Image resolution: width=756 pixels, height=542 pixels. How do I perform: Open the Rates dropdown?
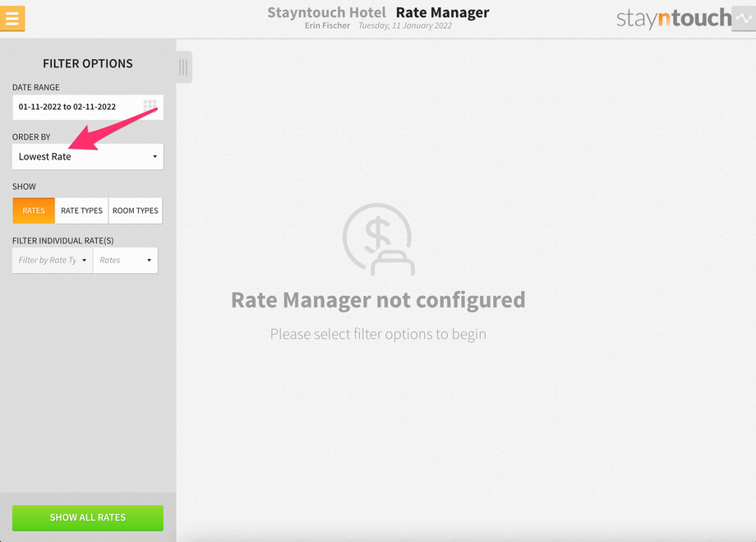pyautogui.click(x=126, y=260)
